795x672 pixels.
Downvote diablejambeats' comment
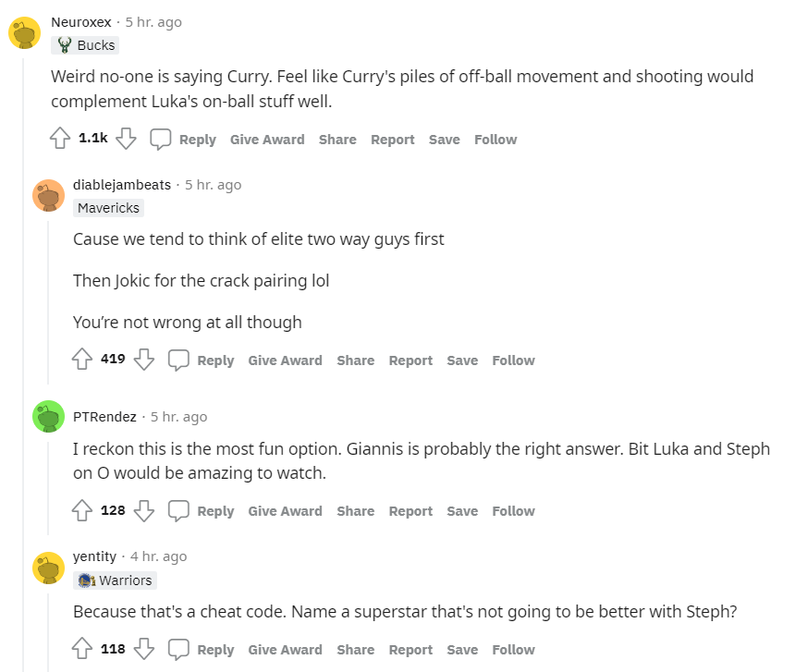[144, 360]
